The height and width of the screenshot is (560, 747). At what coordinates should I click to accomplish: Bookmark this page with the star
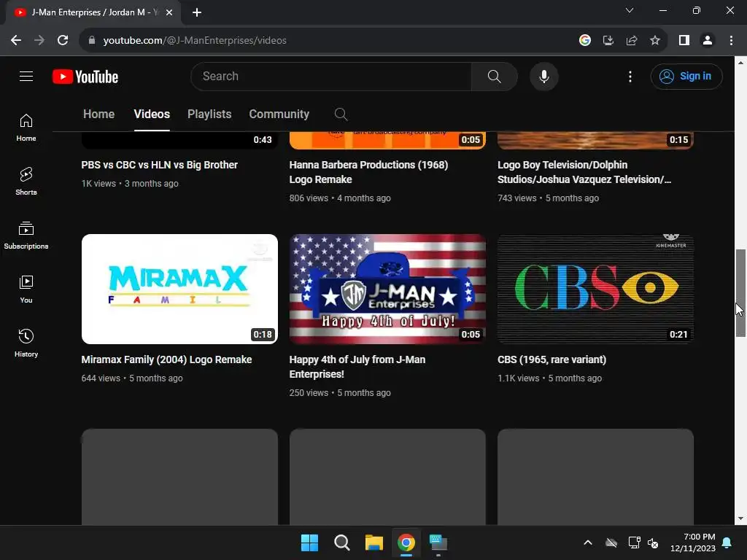point(655,41)
